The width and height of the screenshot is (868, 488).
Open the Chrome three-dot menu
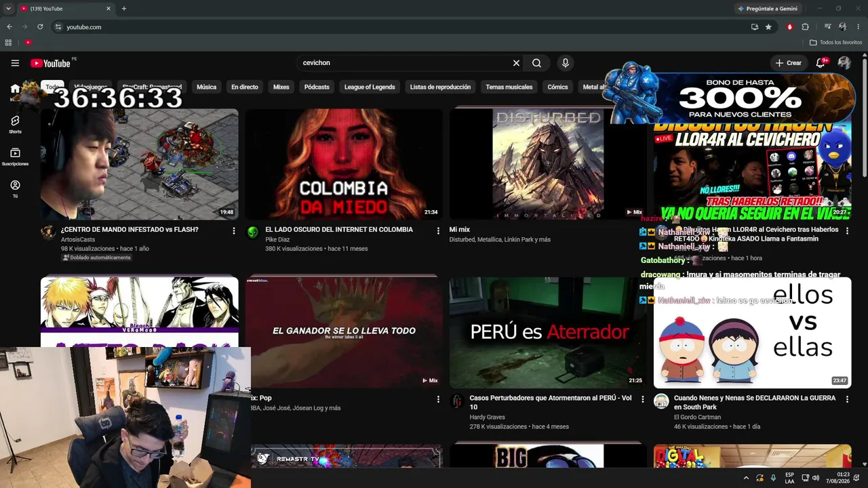click(x=859, y=27)
